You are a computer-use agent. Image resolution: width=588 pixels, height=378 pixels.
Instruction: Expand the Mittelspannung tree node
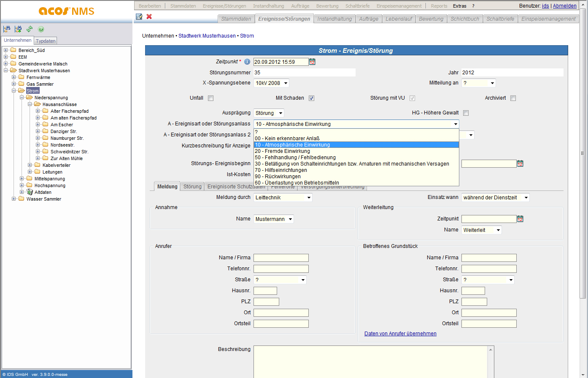[x=22, y=179]
